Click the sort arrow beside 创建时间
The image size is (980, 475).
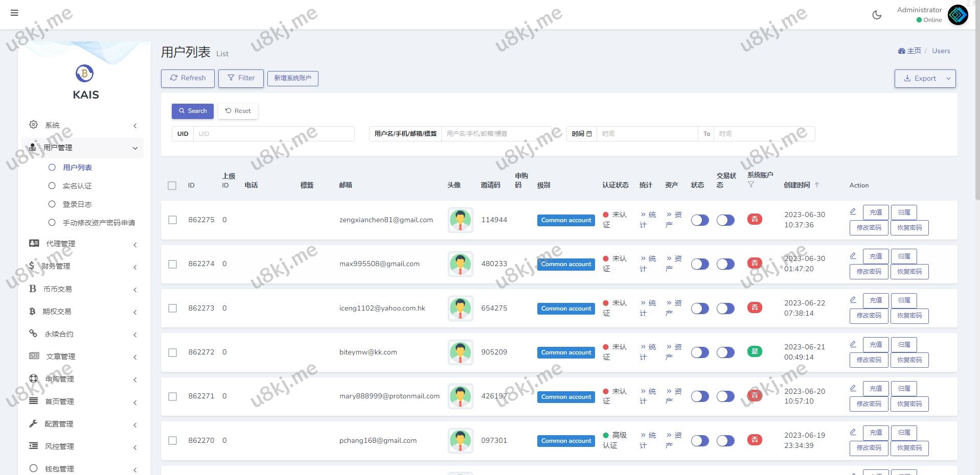tap(817, 185)
